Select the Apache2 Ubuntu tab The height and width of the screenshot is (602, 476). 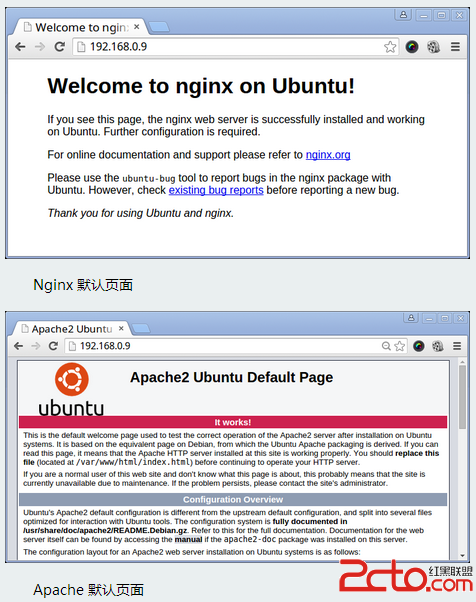pos(71,329)
